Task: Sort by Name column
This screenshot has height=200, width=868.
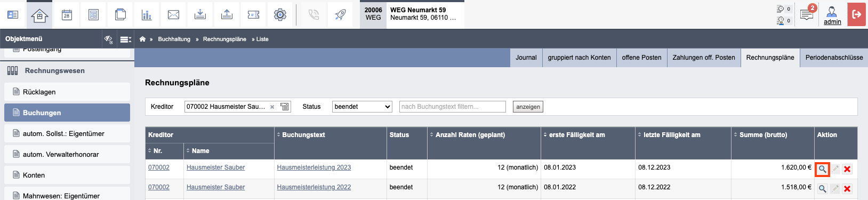Action: click(x=198, y=151)
